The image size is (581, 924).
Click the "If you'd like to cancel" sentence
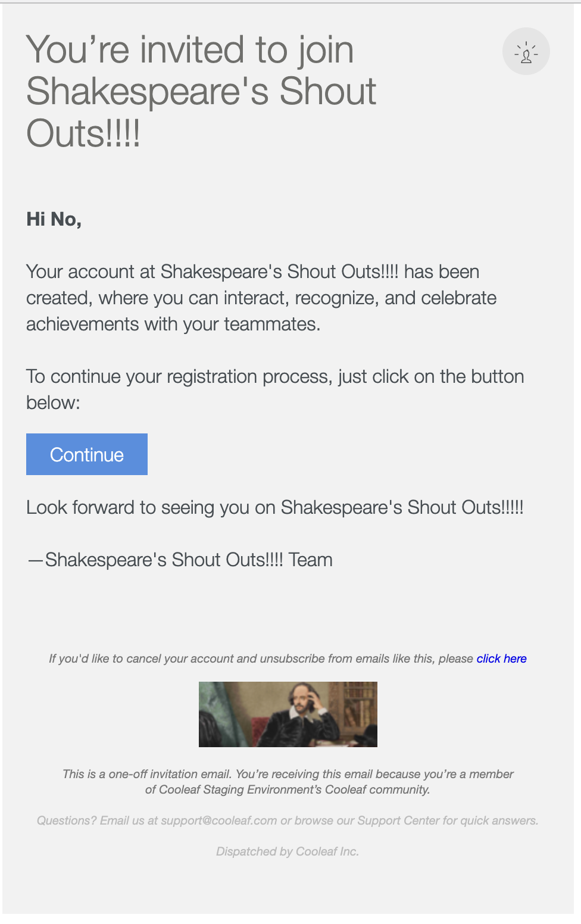coord(261,658)
